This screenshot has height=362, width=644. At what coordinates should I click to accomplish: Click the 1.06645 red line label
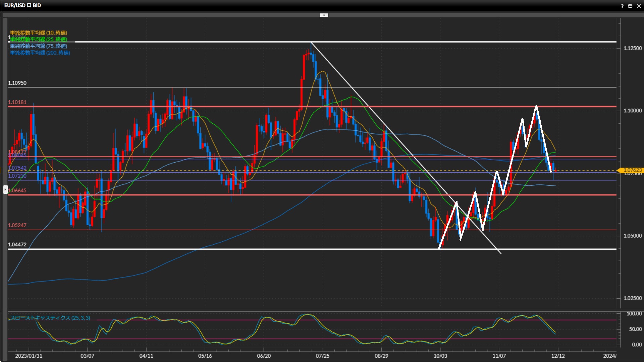click(x=17, y=190)
